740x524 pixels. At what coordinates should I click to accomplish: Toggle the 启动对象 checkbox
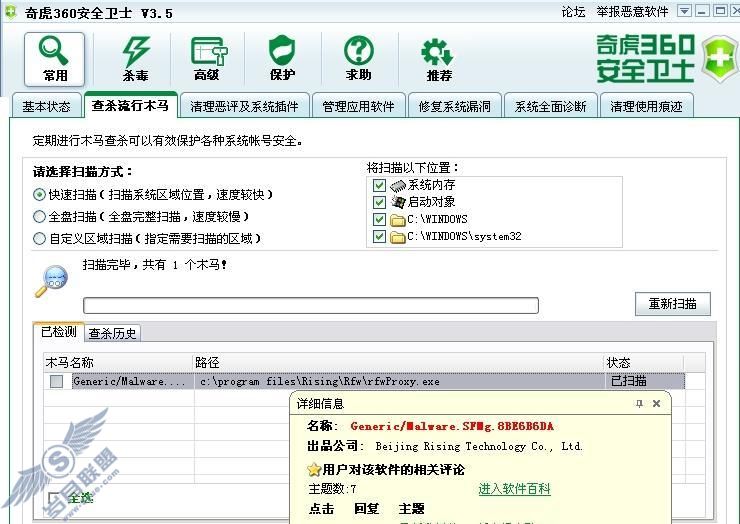click(x=379, y=202)
